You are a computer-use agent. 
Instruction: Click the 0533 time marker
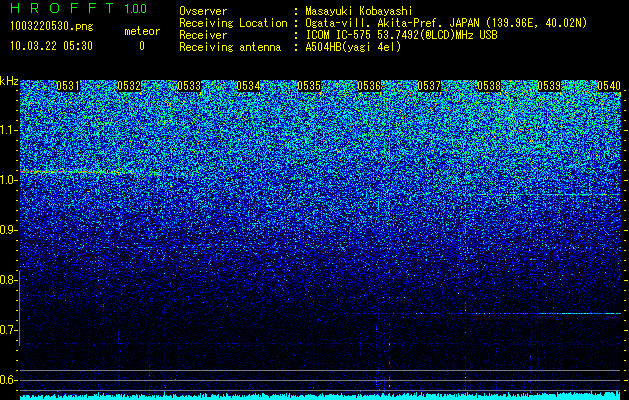(189, 86)
